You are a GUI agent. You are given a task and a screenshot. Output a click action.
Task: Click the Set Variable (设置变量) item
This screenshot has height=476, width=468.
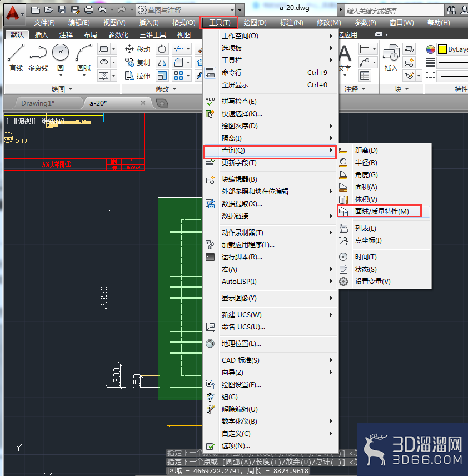click(384, 282)
